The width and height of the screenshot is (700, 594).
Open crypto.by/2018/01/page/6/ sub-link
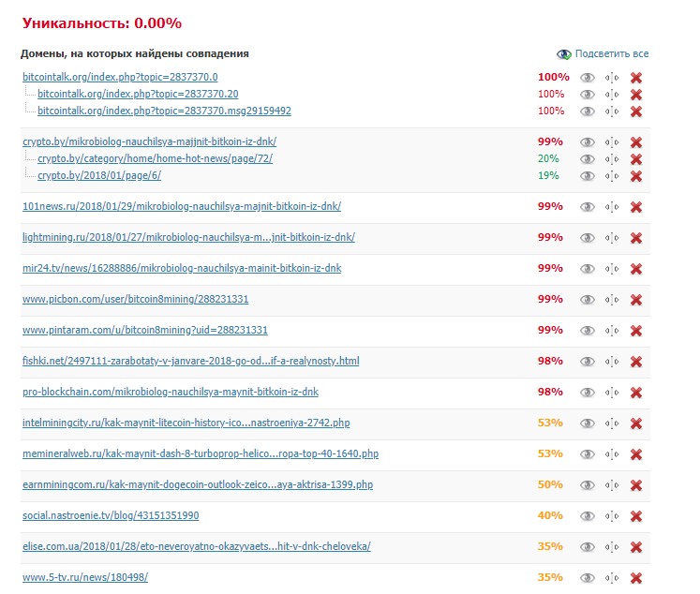(99, 175)
